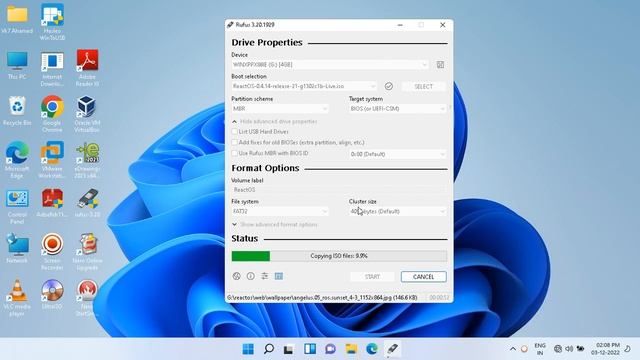Click the ENG IN language indicator
Image resolution: width=640 pixels, height=360 pixels.
pos(540,349)
